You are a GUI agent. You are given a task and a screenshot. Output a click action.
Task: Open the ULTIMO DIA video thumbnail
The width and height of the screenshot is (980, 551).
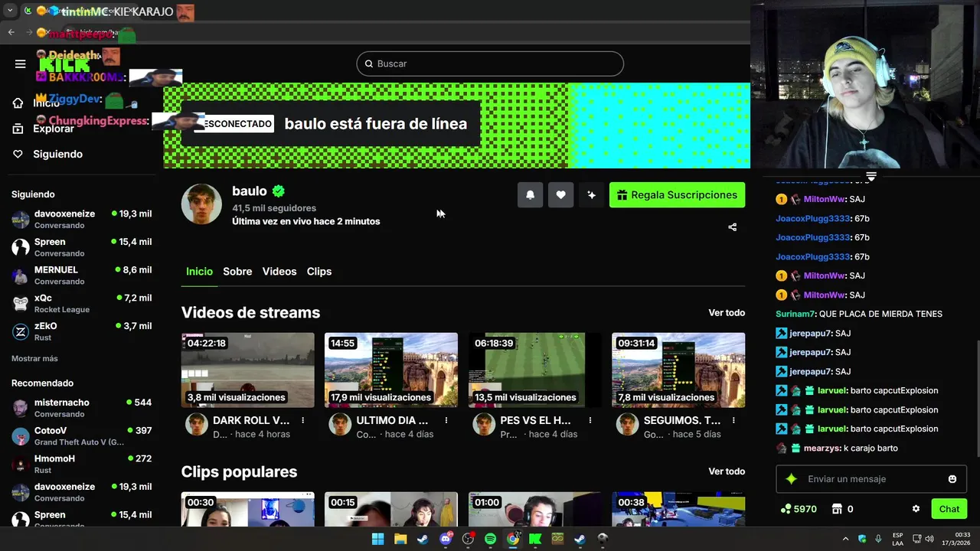391,370
